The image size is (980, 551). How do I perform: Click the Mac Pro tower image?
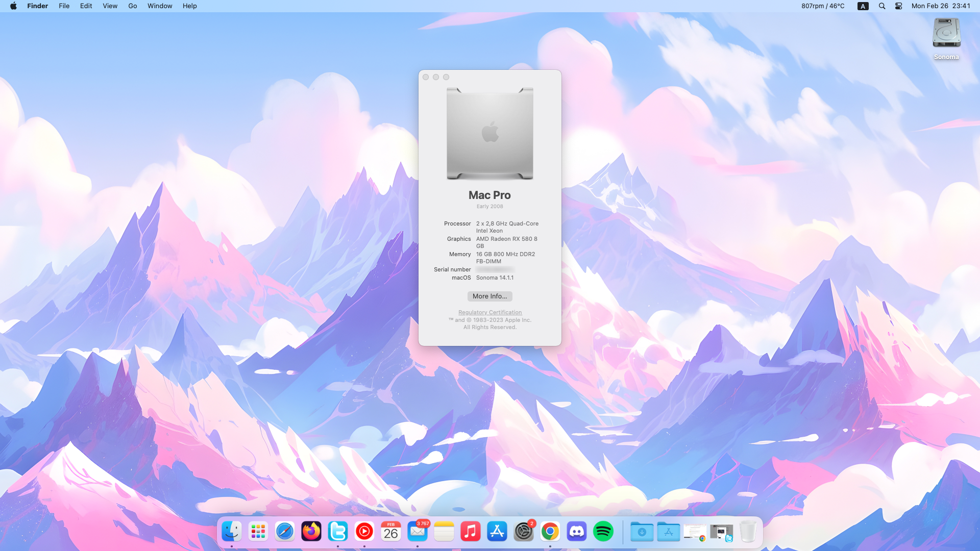(x=490, y=134)
